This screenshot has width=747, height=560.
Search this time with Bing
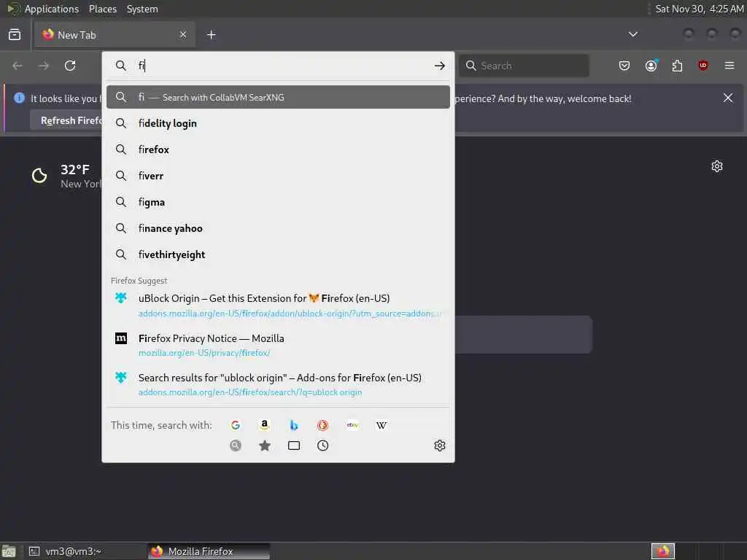click(293, 425)
